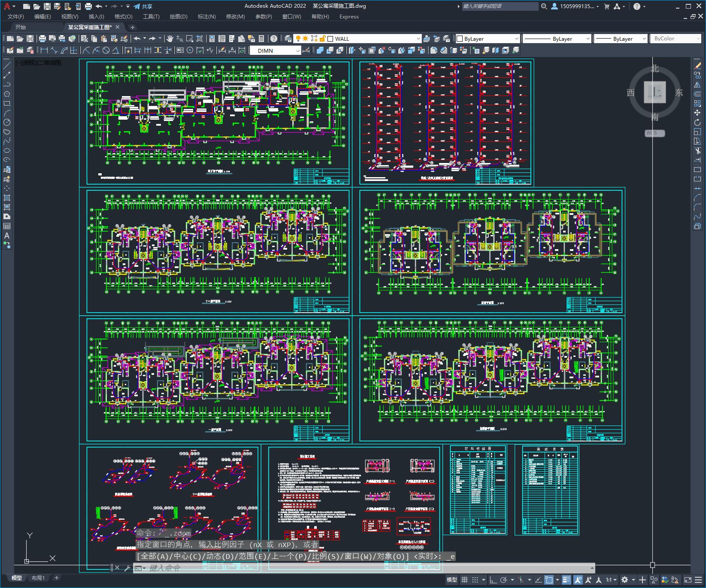
Task: Toggle ortho mode in status bar
Action: pyautogui.click(x=493, y=580)
